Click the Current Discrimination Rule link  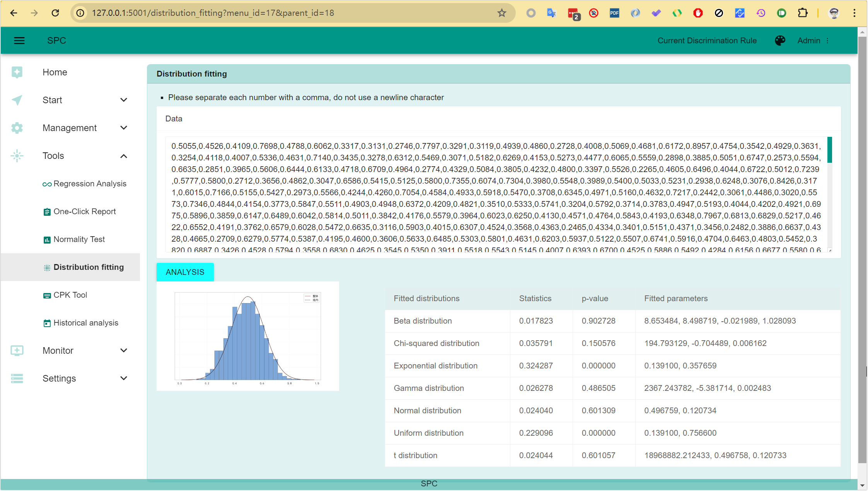[x=708, y=41]
